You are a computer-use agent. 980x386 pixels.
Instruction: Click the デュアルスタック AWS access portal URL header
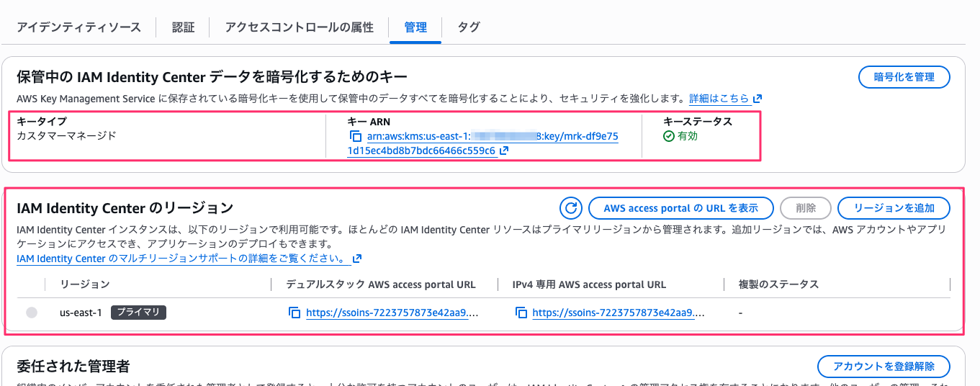(381, 284)
